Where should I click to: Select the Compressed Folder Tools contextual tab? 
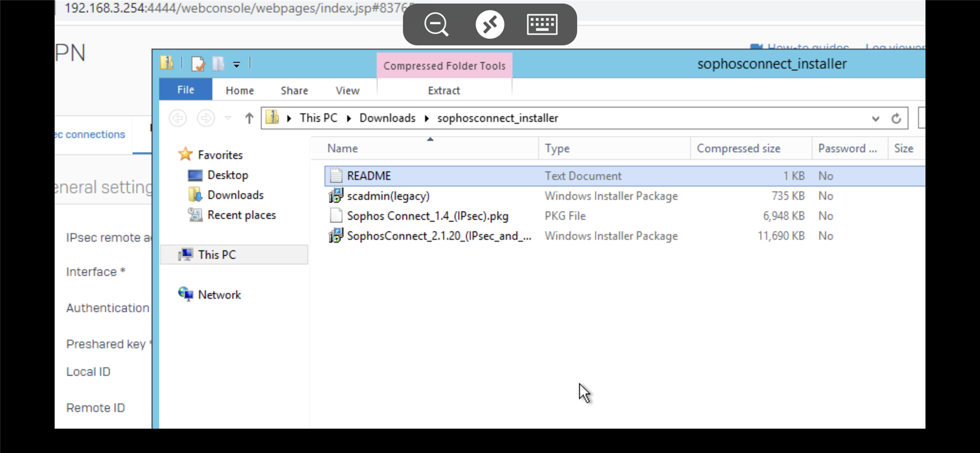click(445, 66)
